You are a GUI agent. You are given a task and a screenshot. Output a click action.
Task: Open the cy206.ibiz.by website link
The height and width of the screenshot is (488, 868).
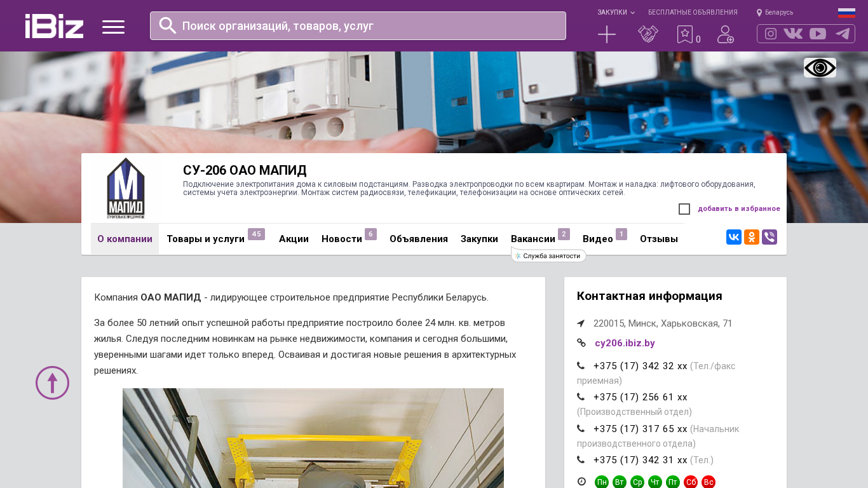(x=625, y=343)
